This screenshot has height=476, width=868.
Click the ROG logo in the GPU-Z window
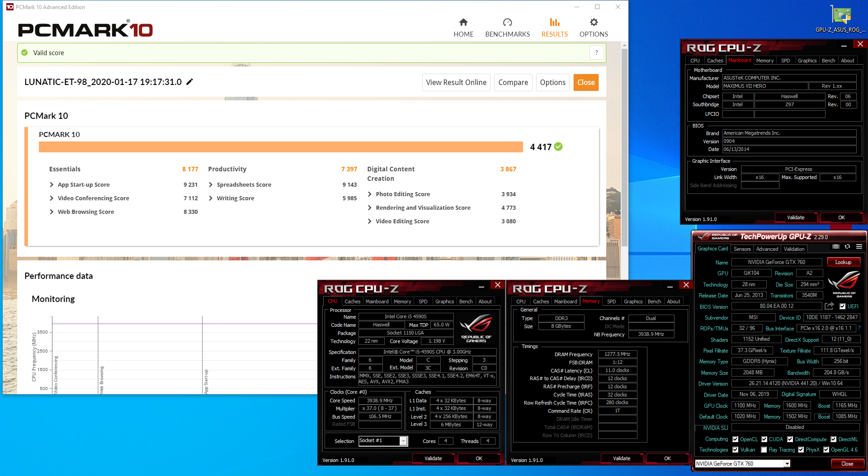coord(844,284)
